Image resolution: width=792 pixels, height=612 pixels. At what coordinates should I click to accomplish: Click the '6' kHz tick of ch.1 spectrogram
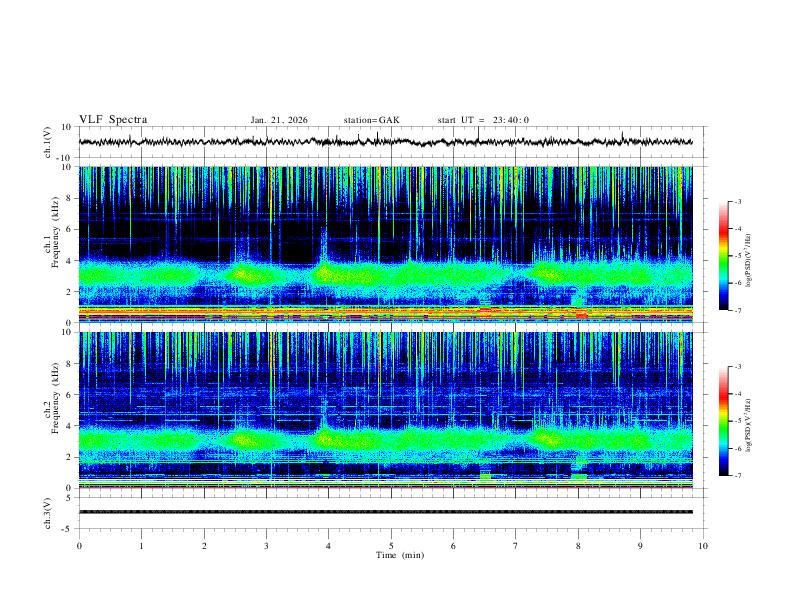(69, 229)
